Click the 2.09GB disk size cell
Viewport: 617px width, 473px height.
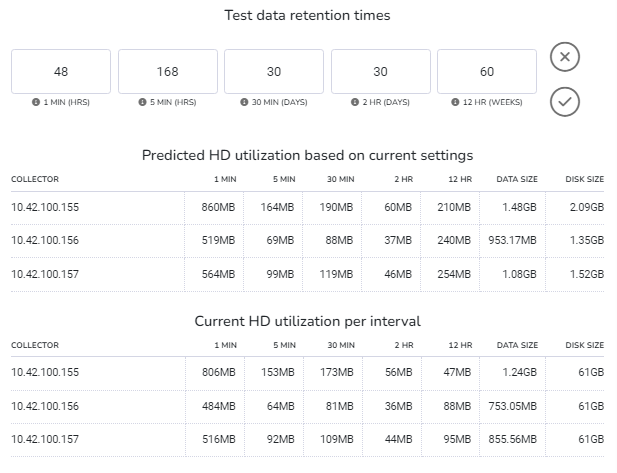tap(586, 207)
